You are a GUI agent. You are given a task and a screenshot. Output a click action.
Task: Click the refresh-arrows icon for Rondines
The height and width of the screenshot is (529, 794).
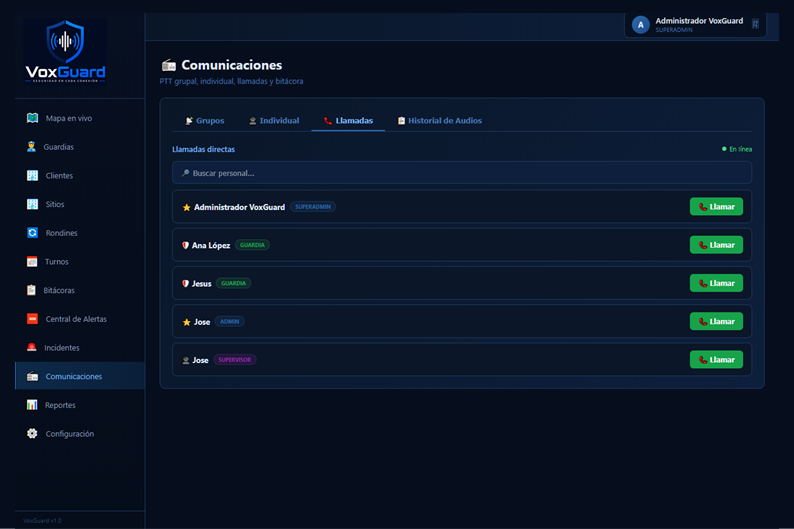click(x=32, y=233)
